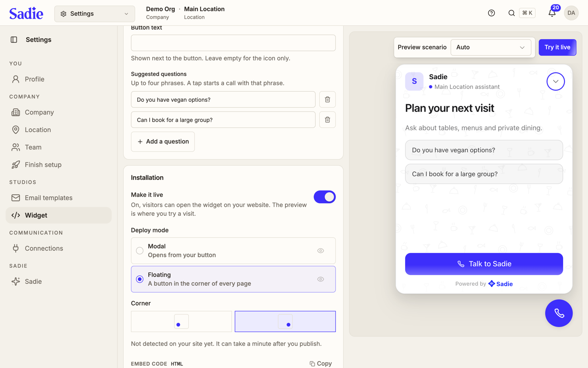Viewport: 588px width, 368px height.
Task: Preview the Floating mode with eye icon
Action: (x=321, y=279)
